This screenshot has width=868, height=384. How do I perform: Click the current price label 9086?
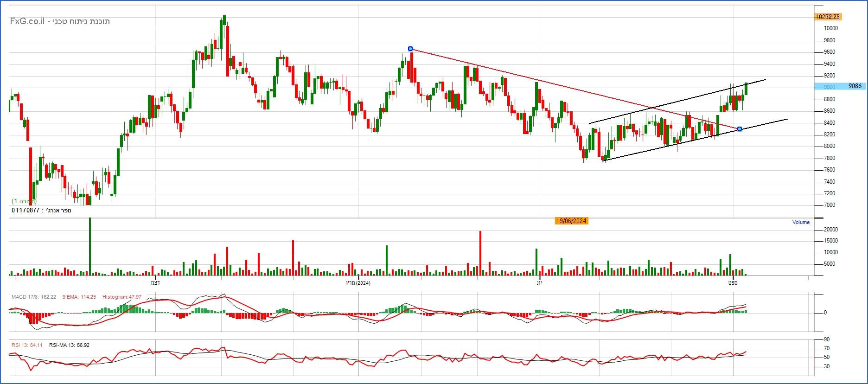855,86
